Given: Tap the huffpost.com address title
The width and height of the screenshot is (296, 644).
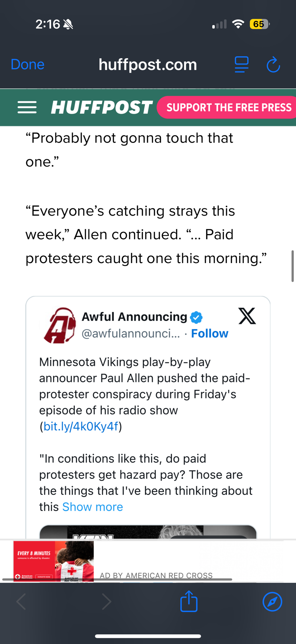Looking at the screenshot, I should [148, 65].
